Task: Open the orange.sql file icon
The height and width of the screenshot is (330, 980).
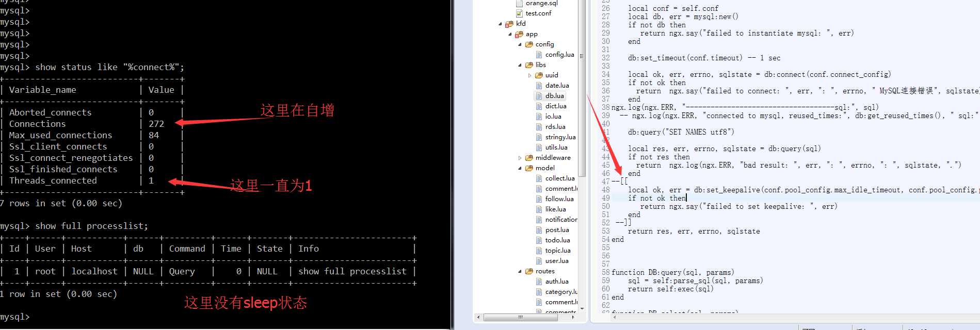Action: click(x=520, y=3)
